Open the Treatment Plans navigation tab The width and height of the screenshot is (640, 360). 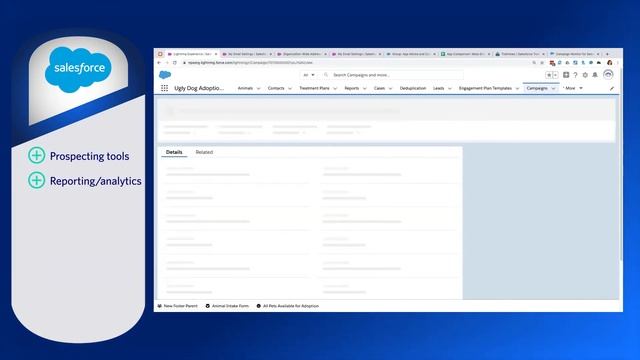(314, 88)
